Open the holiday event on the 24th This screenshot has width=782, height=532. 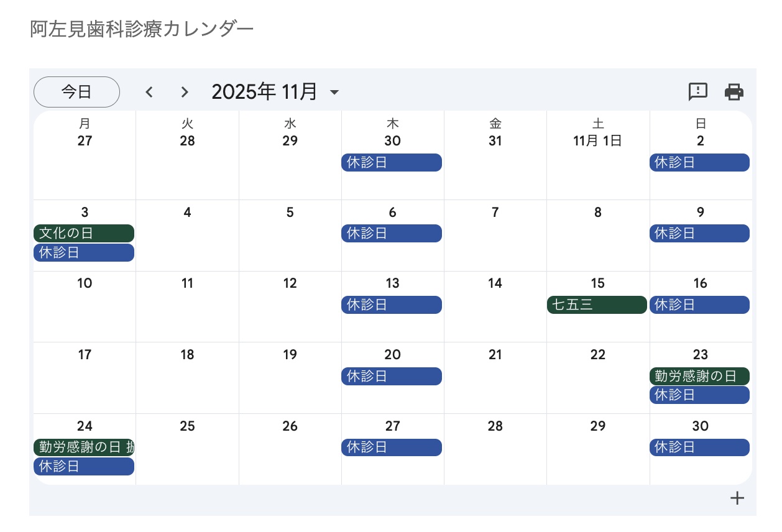coord(84,447)
